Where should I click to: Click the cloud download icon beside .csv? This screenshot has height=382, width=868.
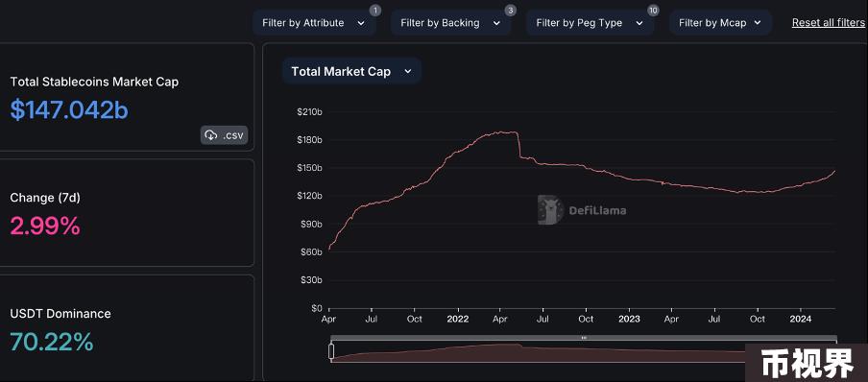click(x=211, y=135)
